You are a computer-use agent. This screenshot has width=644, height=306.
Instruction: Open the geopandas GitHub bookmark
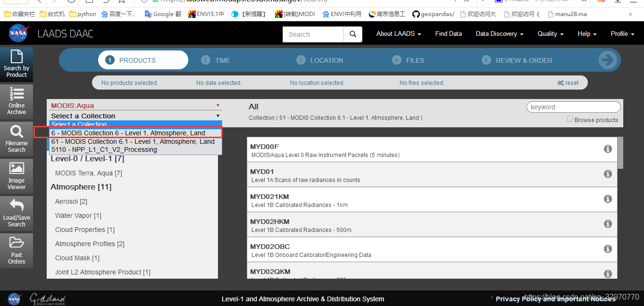coord(433,14)
